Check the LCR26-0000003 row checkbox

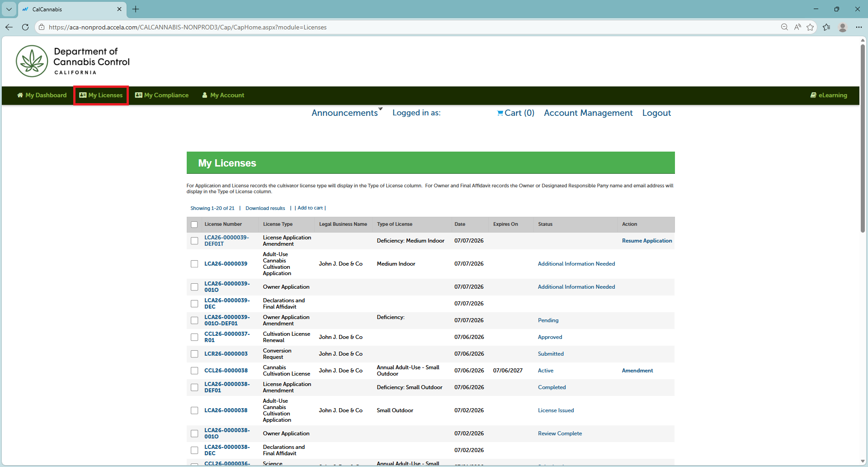click(x=194, y=354)
